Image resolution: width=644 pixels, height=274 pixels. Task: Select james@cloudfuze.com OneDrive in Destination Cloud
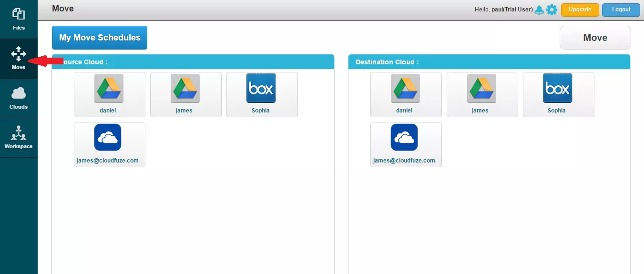pyautogui.click(x=406, y=144)
